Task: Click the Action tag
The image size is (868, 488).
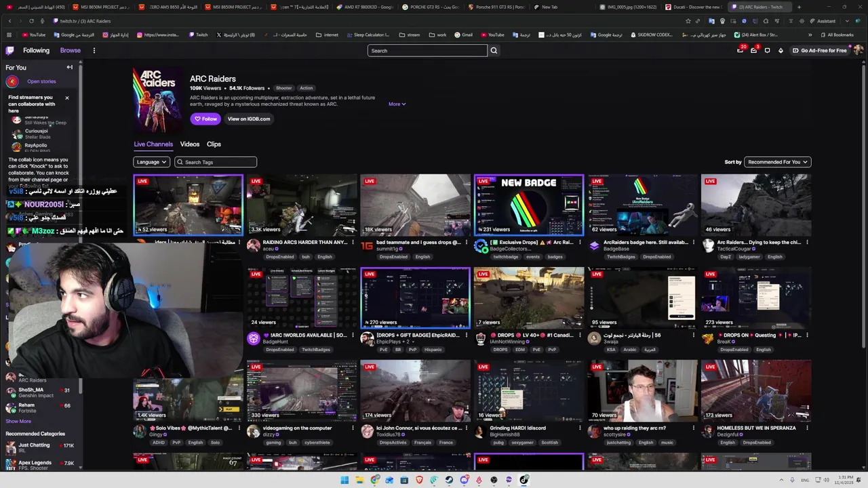Action: tap(307, 88)
